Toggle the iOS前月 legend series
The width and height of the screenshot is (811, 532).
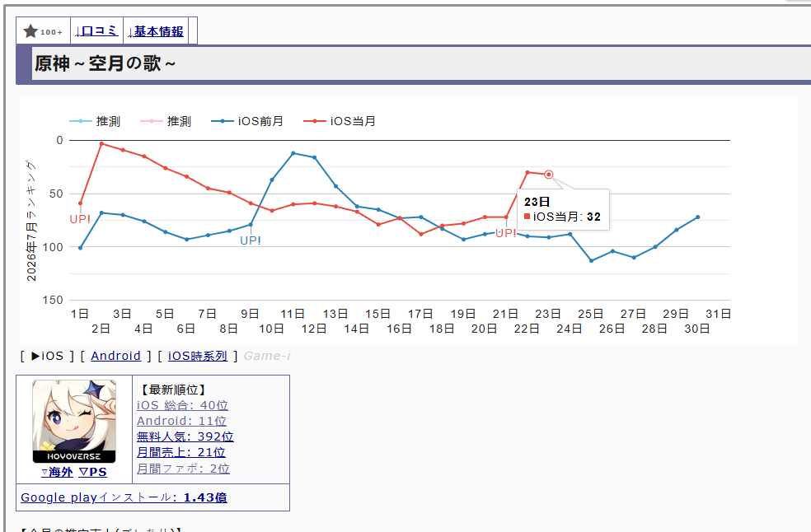(x=247, y=121)
